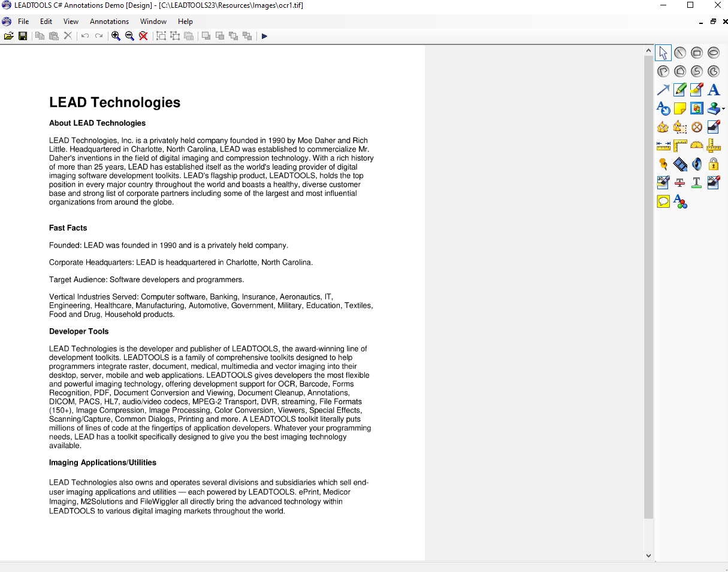
Task: Switch to run mode with play arrow
Action: pyautogui.click(x=264, y=36)
